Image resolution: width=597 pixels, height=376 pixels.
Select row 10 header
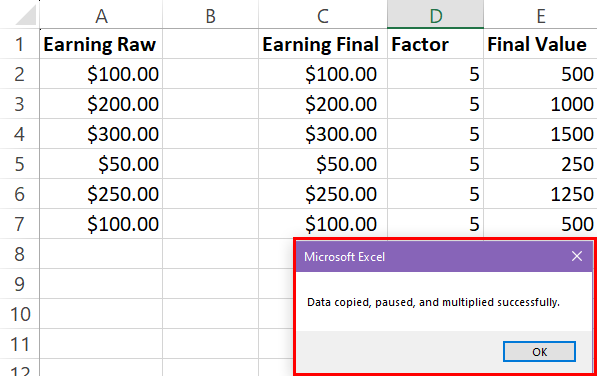tap(20, 314)
